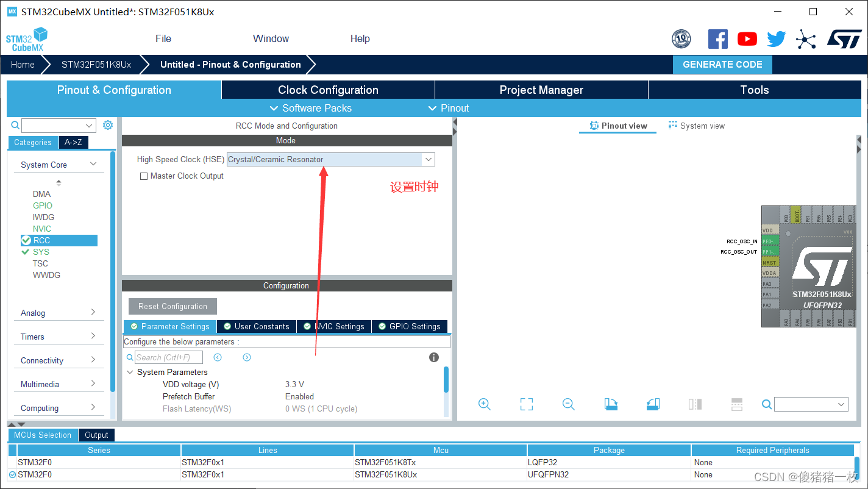Screen dimensions: 868x489
Task: Switch to the A->Z list tab
Action: (73, 142)
